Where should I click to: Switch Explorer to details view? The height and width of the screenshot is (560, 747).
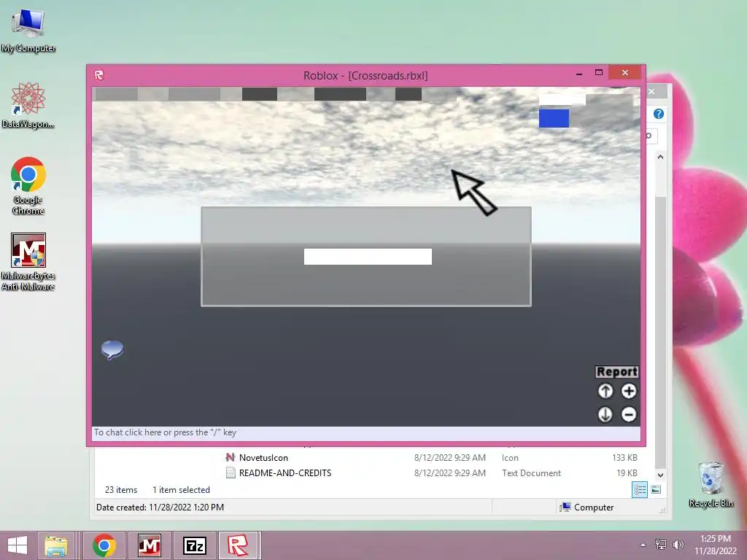click(x=639, y=489)
